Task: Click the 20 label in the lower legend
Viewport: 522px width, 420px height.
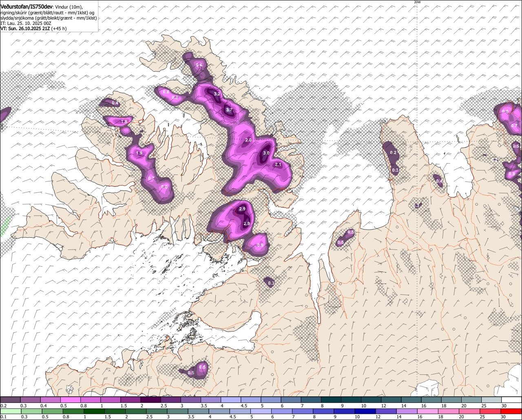Action: click(x=461, y=417)
